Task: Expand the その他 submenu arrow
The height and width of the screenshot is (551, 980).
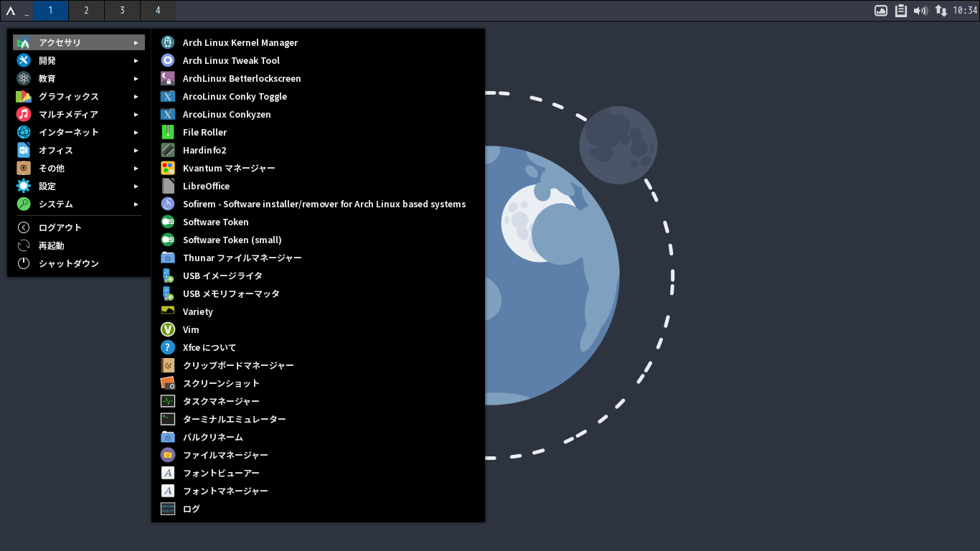Action: tap(136, 169)
